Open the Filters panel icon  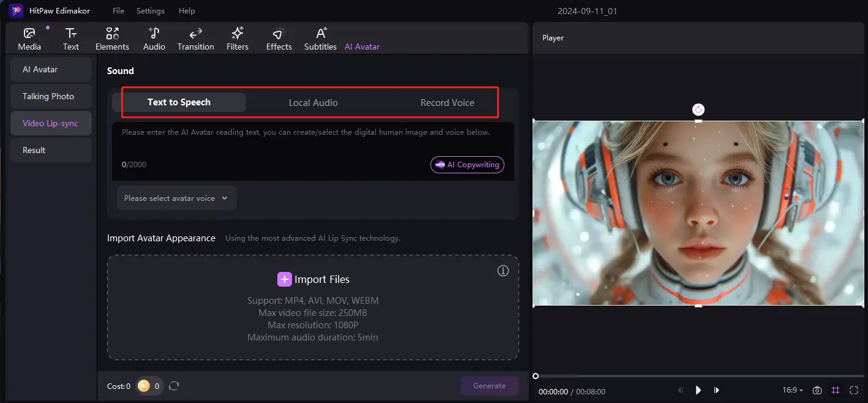pyautogui.click(x=238, y=38)
